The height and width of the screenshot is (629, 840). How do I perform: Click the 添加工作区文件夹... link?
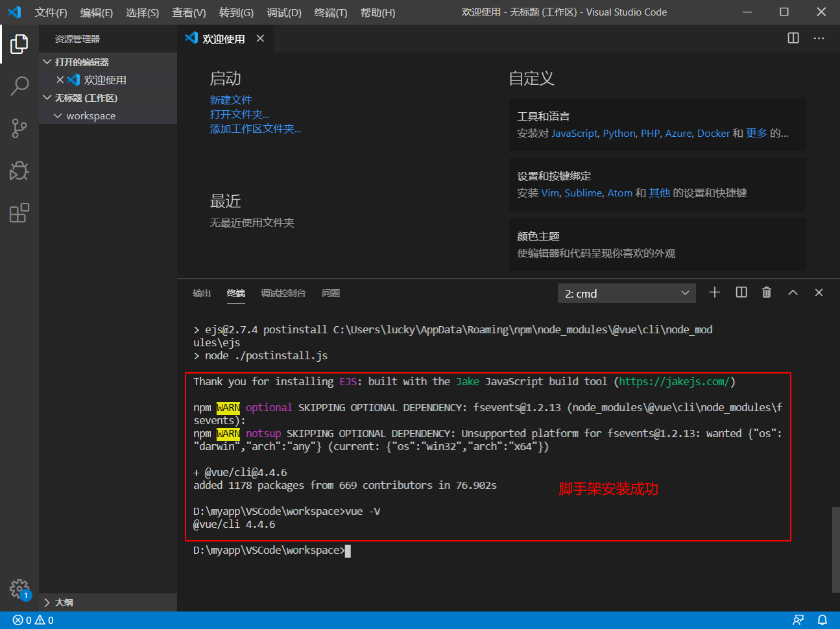[256, 128]
